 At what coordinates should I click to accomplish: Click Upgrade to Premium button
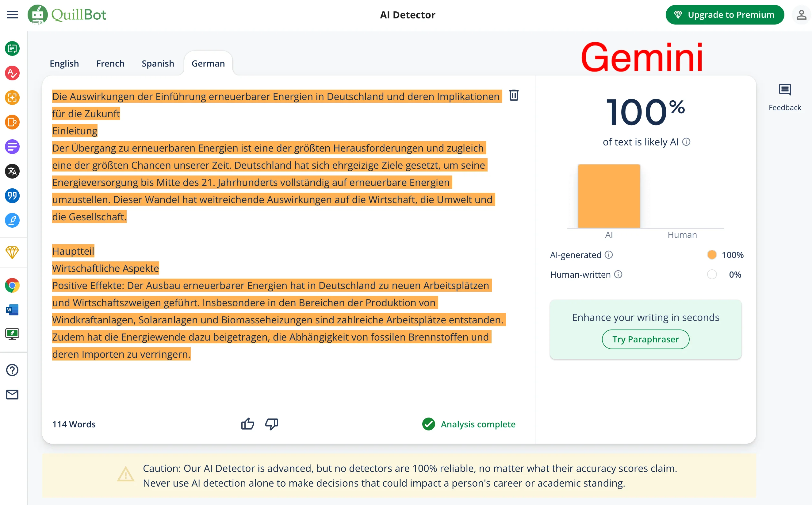click(x=725, y=15)
